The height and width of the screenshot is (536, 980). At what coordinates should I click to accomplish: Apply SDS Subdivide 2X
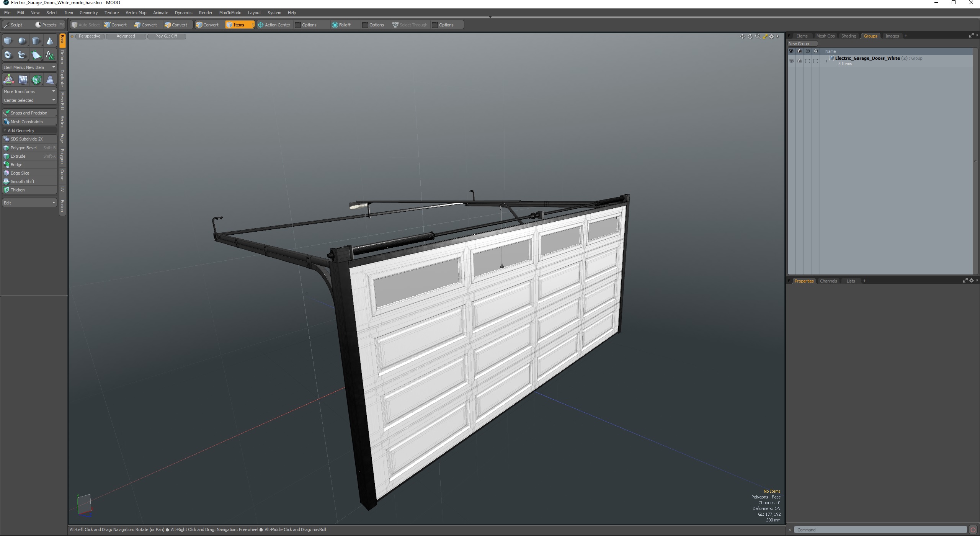29,139
